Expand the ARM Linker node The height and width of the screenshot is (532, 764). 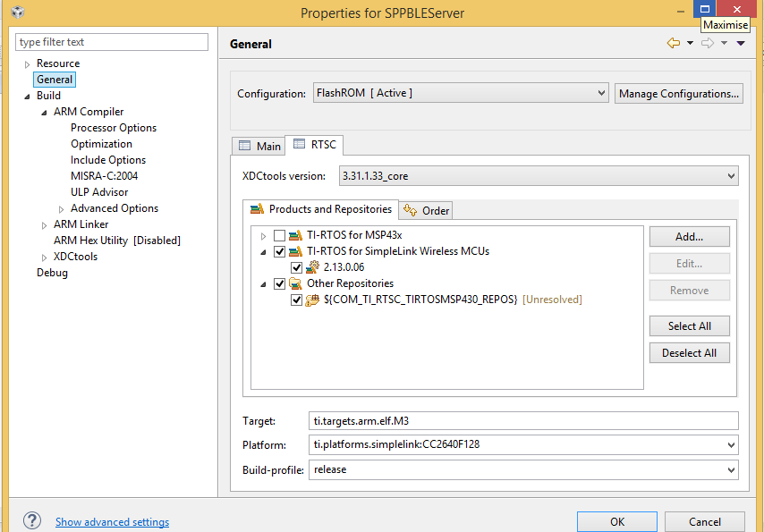pos(45,225)
